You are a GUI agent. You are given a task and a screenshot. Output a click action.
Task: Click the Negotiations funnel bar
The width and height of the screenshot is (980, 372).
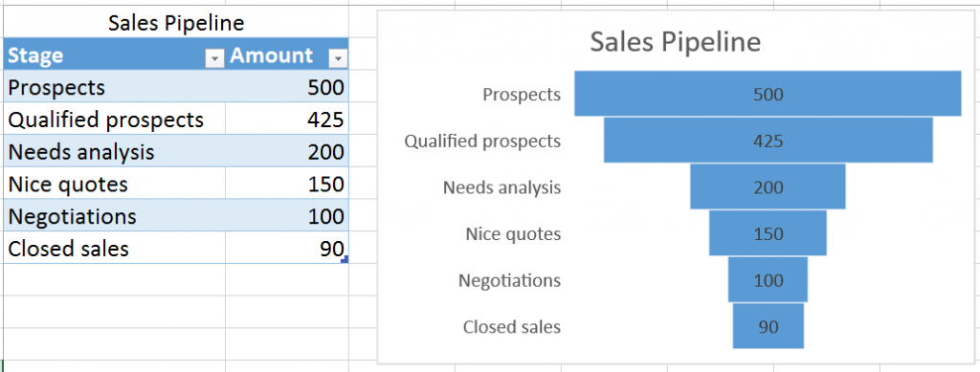[768, 279]
